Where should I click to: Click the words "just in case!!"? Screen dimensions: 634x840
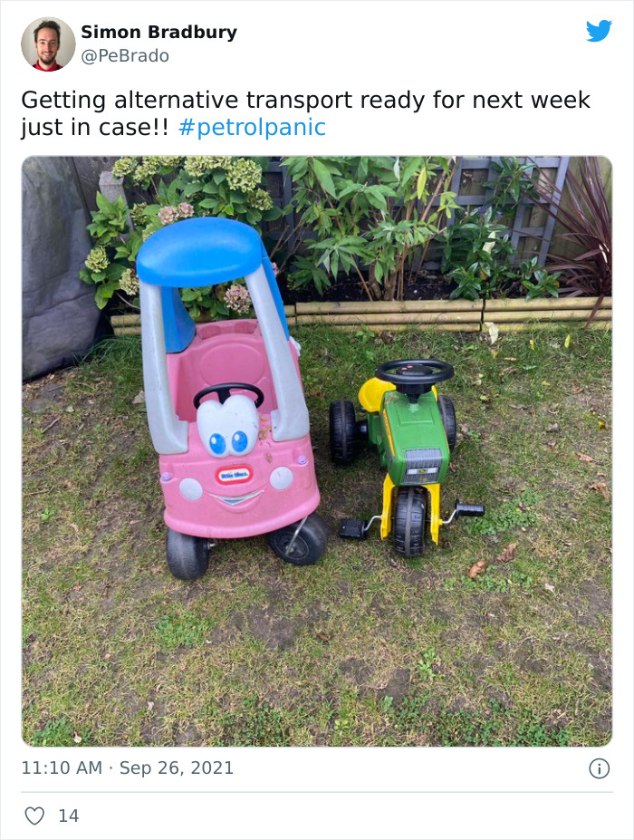(x=95, y=128)
